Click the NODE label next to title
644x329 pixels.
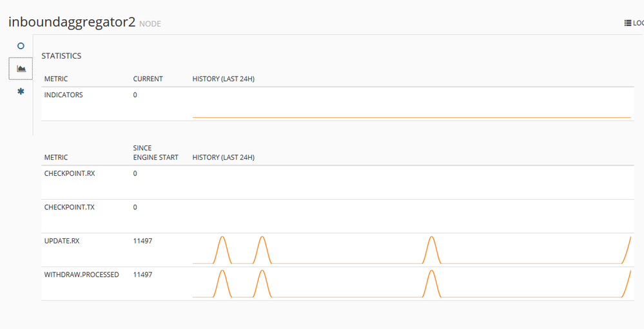[x=150, y=24]
